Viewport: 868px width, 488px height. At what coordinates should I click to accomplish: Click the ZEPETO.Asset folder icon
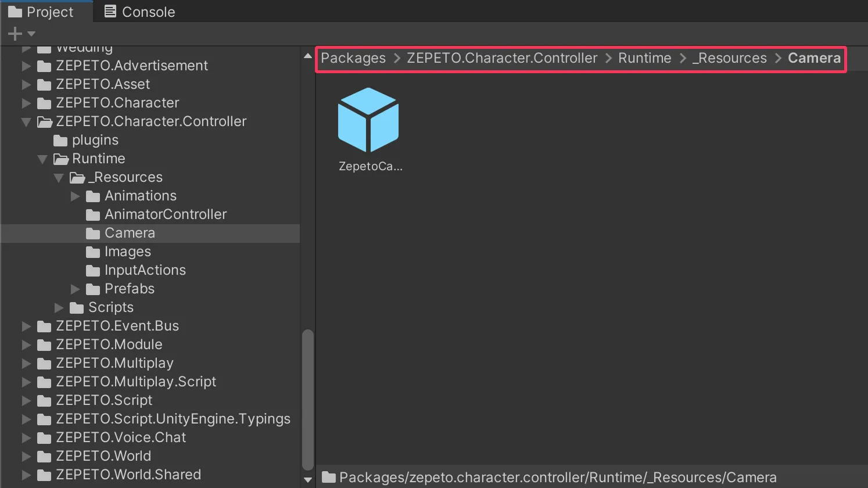[x=44, y=85]
